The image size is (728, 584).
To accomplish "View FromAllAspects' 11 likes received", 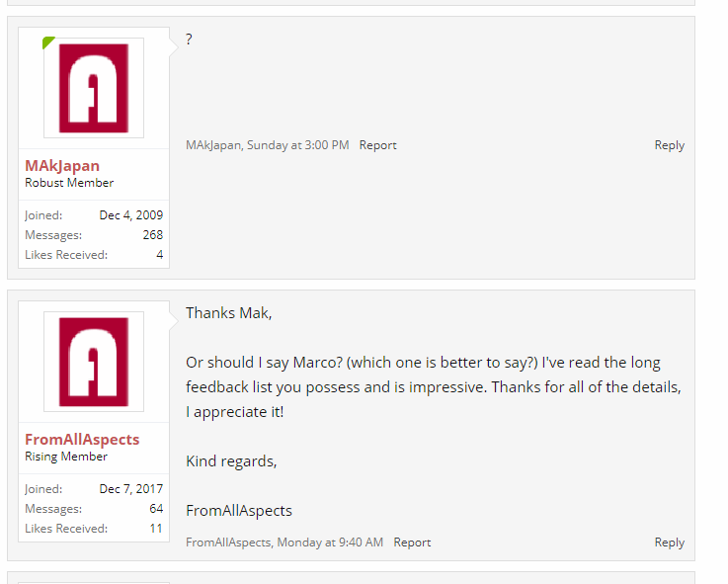I will coord(156,529).
